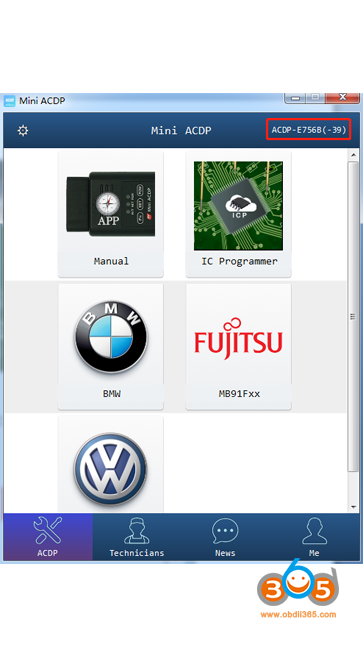Open settings via the gear icon
Screen dimensions: 363x650
(x=23, y=131)
